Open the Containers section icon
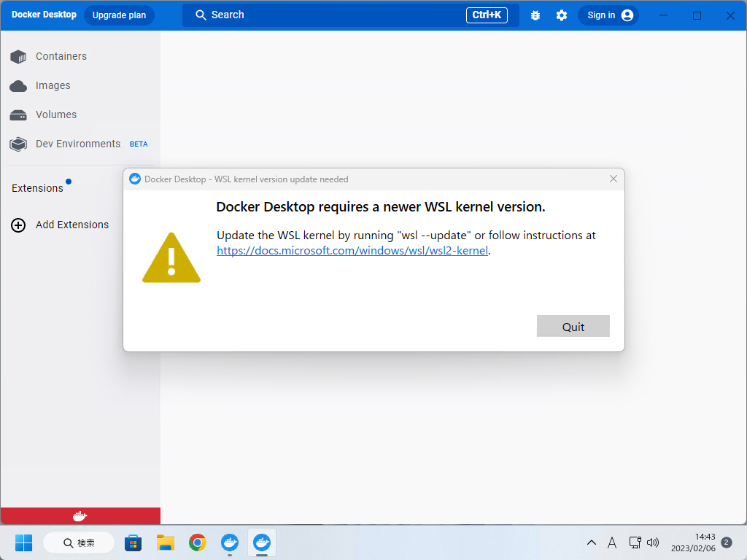Image resolution: width=747 pixels, height=560 pixels. (18, 57)
